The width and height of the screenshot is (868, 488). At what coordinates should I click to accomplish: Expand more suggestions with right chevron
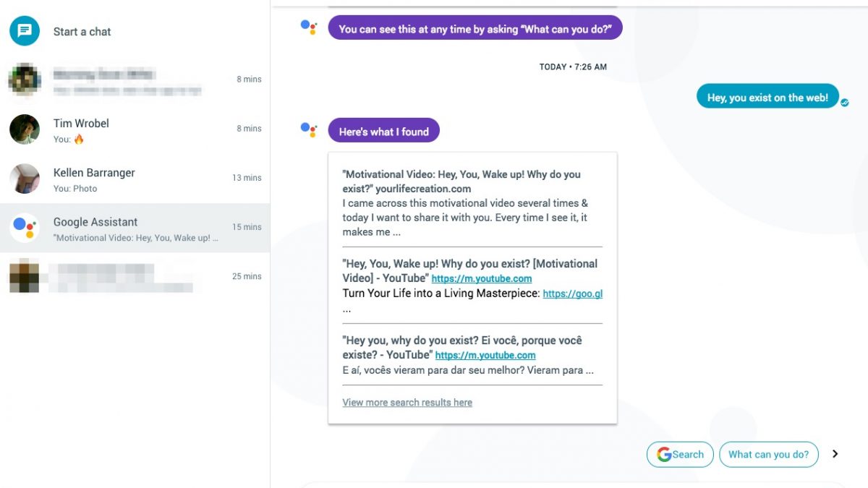pyautogui.click(x=835, y=454)
